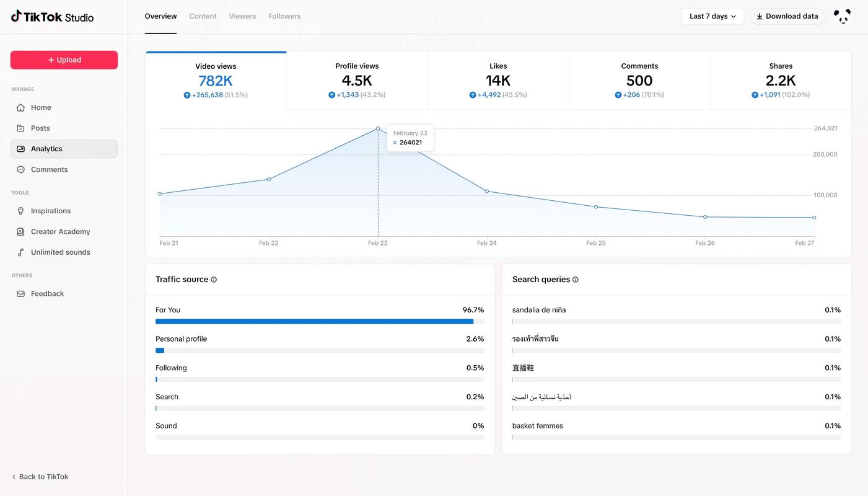Click the Home house icon in sidebar
The width and height of the screenshot is (868, 496).
point(20,107)
